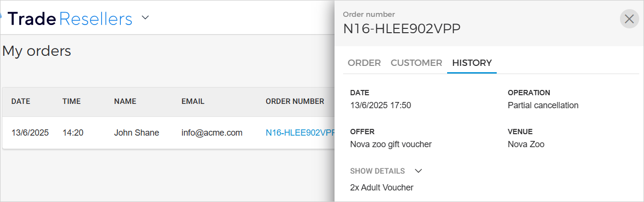Open order link N16-HLEE902VPP in table
Screen dimensions: 644x202
pyautogui.click(x=299, y=133)
